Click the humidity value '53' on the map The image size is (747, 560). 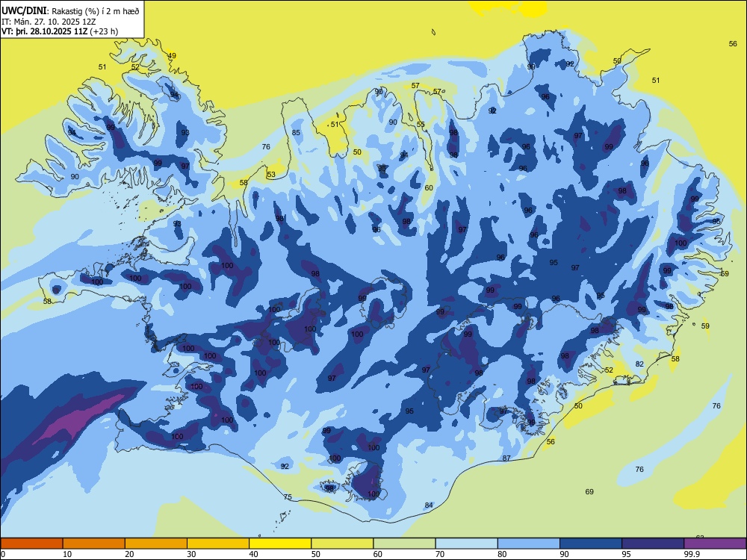tap(271, 174)
